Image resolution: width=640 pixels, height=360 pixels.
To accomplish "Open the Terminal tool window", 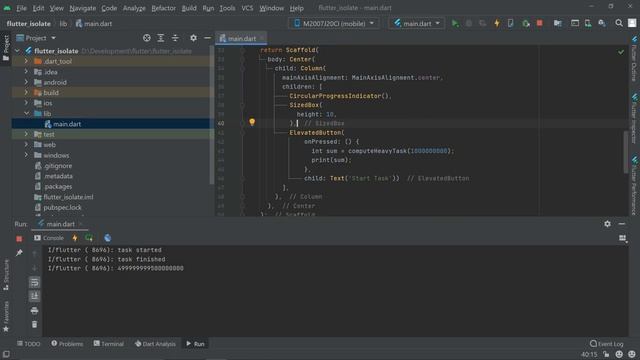I will (109, 344).
